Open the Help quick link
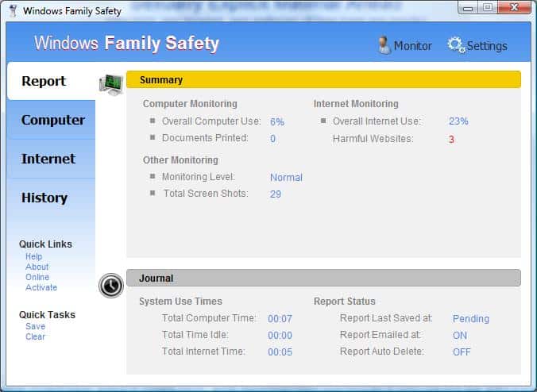This screenshot has width=537, height=392. pyautogui.click(x=33, y=257)
